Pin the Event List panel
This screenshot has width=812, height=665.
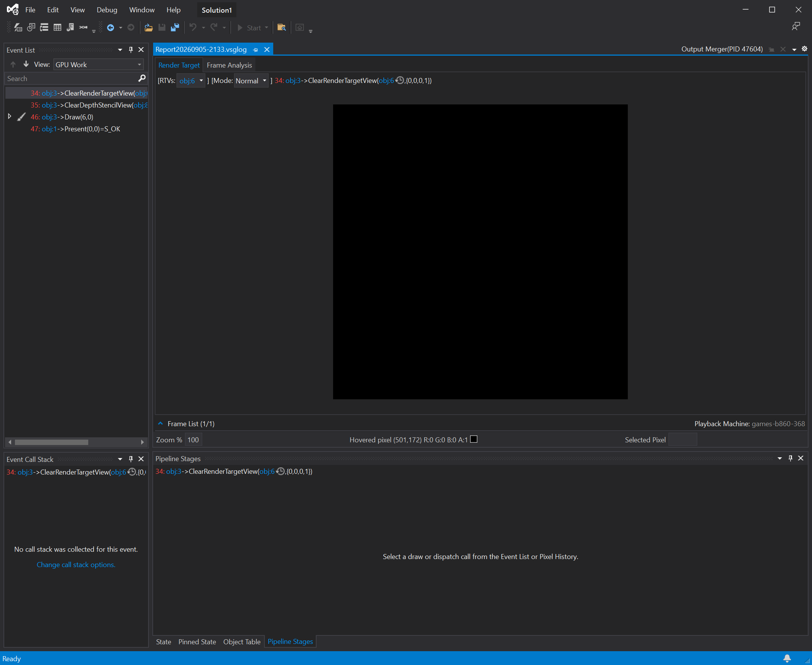[x=131, y=50]
